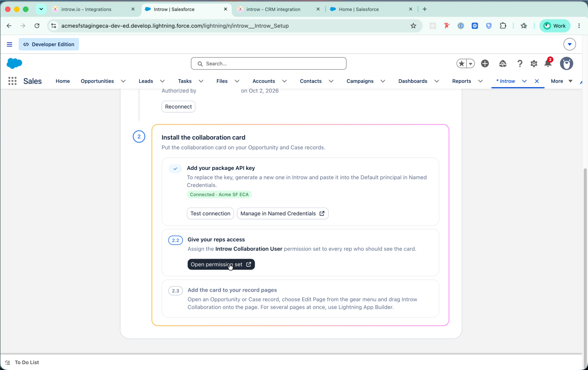Click the Reconnect button

[x=178, y=107]
